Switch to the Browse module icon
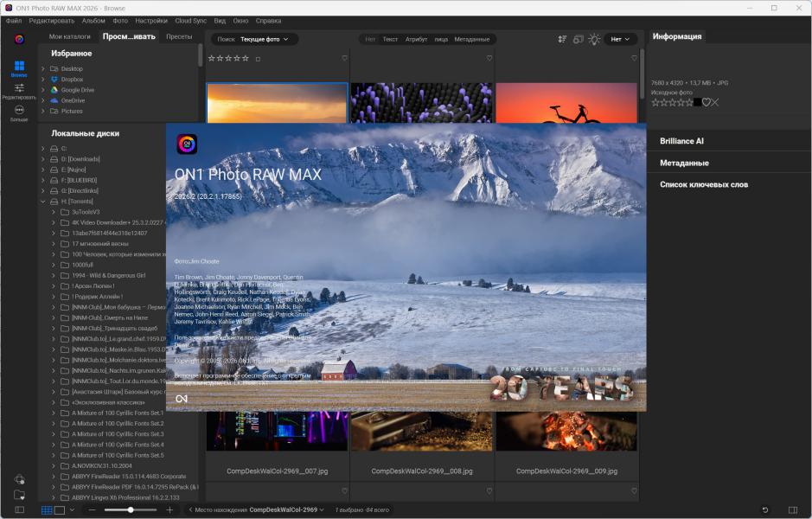Screen dimensions: 812x519 click(19, 67)
